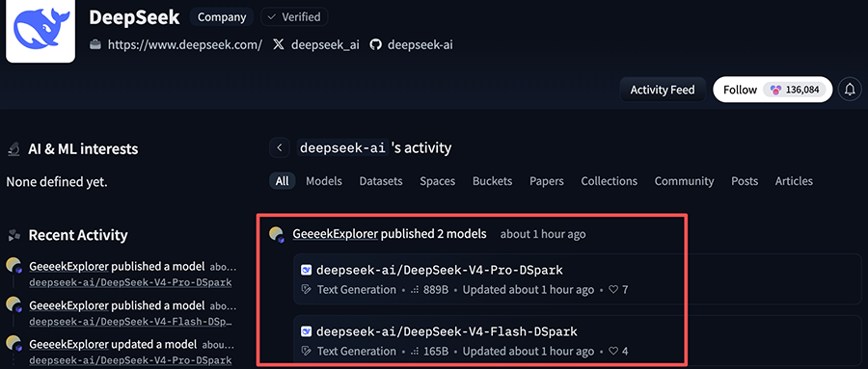Collapse activity with the back chevron button

[280, 147]
